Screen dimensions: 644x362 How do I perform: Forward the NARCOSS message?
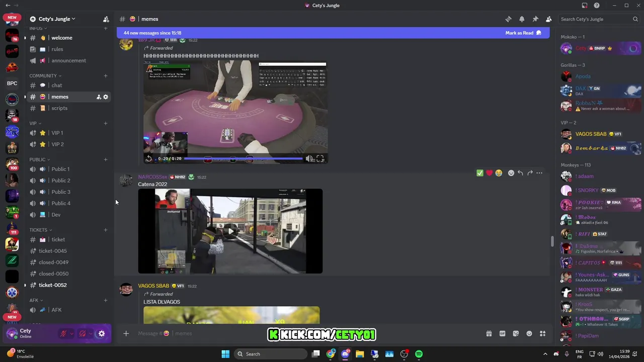click(x=530, y=173)
